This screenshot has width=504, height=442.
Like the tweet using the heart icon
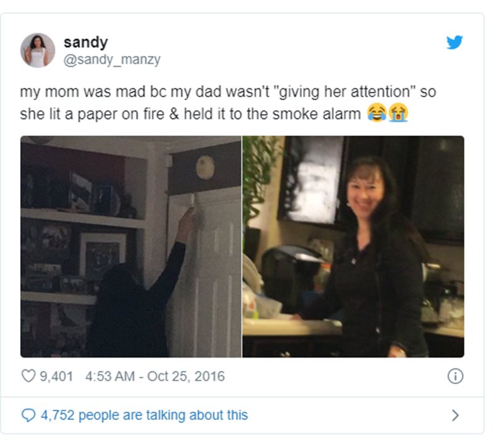coord(28,376)
